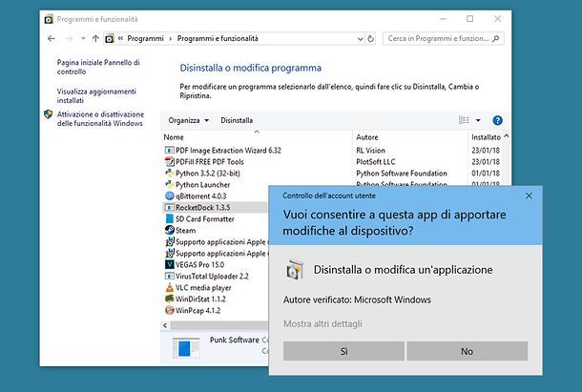
Task: Click the left arrow of horizontal scrollbar
Action: coord(165,325)
